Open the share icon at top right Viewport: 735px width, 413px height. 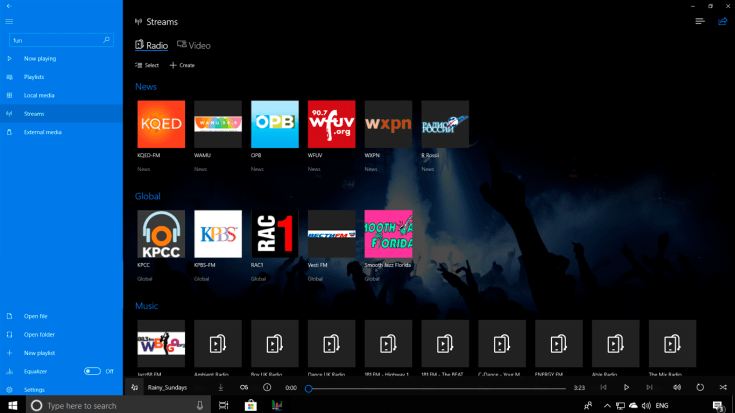(x=722, y=21)
